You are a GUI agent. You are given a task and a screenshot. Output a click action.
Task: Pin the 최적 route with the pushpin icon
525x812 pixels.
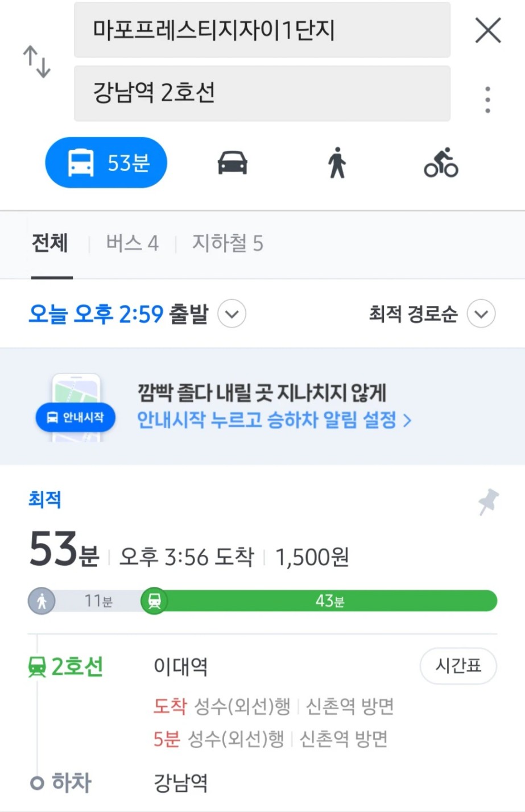(x=488, y=502)
